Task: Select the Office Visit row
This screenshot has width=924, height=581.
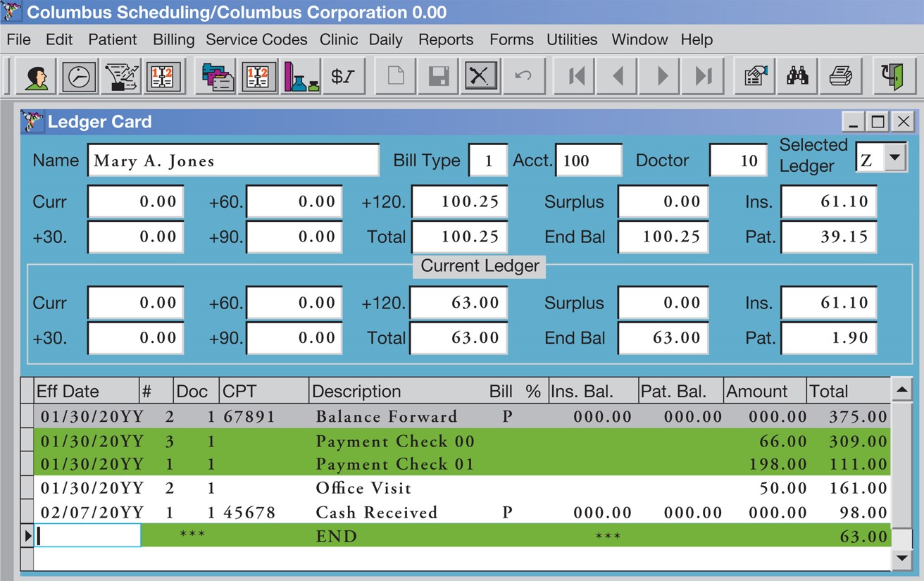Action: point(462,488)
